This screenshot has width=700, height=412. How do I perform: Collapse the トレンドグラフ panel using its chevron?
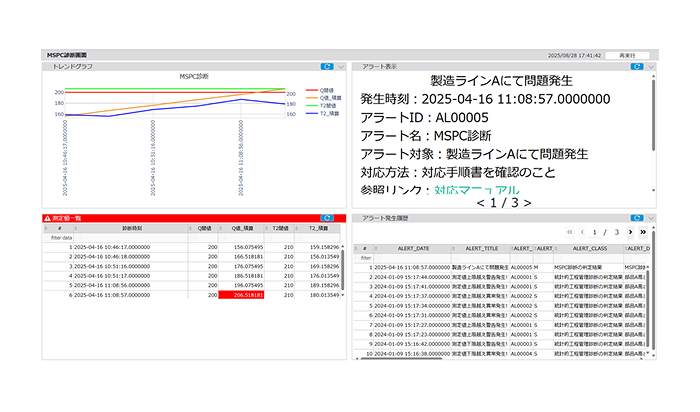tap(342, 67)
